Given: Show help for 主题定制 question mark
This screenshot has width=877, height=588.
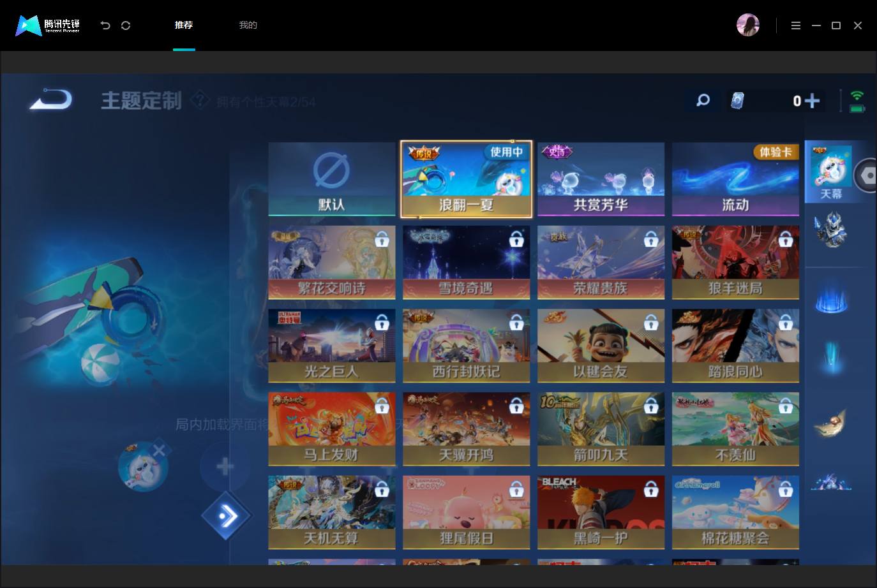Looking at the screenshot, I should 200,100.
